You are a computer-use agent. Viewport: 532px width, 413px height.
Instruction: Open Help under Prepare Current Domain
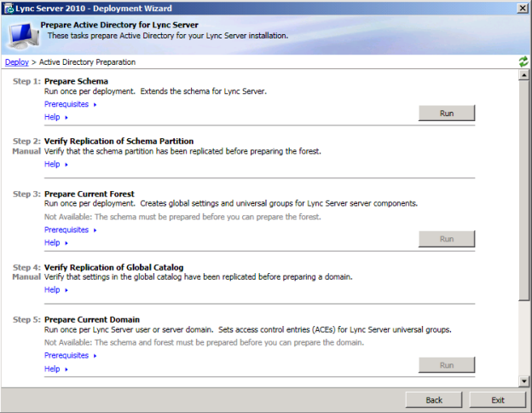coord(55,369)
